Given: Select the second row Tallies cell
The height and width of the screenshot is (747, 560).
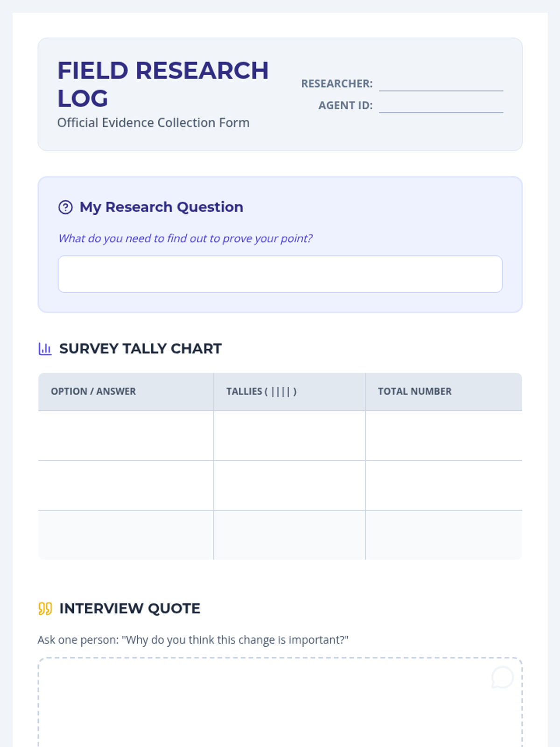Looking at the screenshot, I should tap(289, 486).
